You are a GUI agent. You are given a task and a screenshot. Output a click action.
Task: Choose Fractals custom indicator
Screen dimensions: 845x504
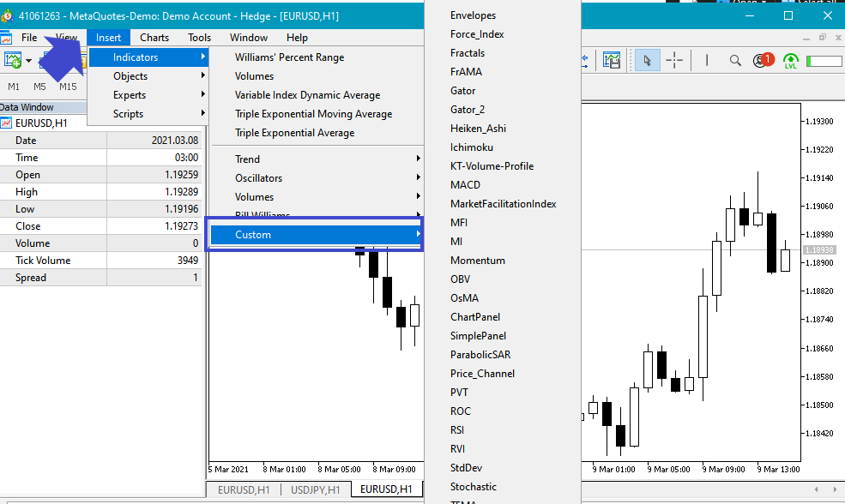click(468, 53)
